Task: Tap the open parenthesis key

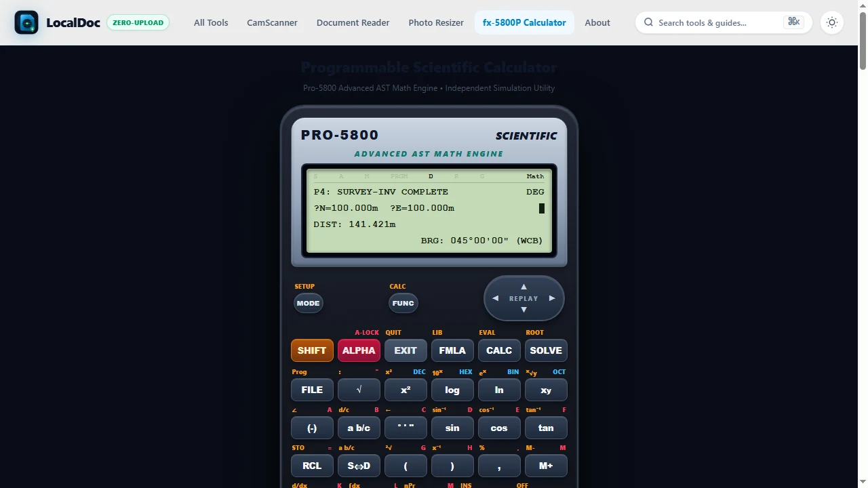Action: pyautogui.click(x=406, y=466)
